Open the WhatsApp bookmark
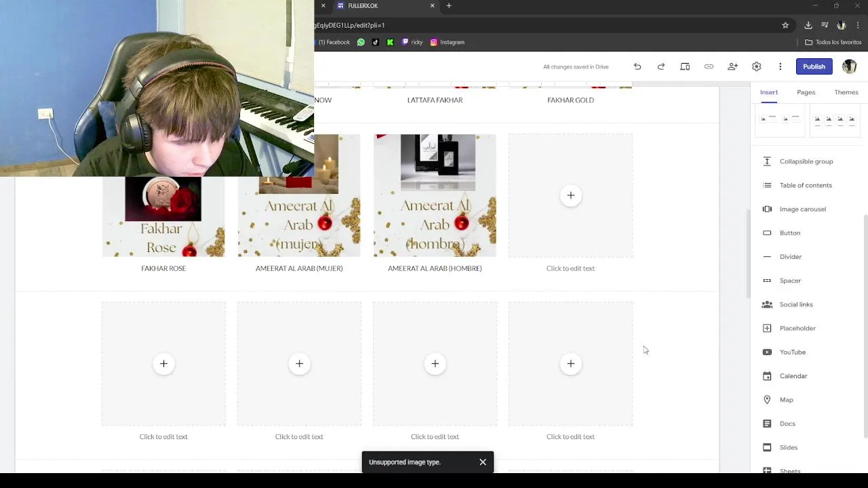 tap(361, 42)
